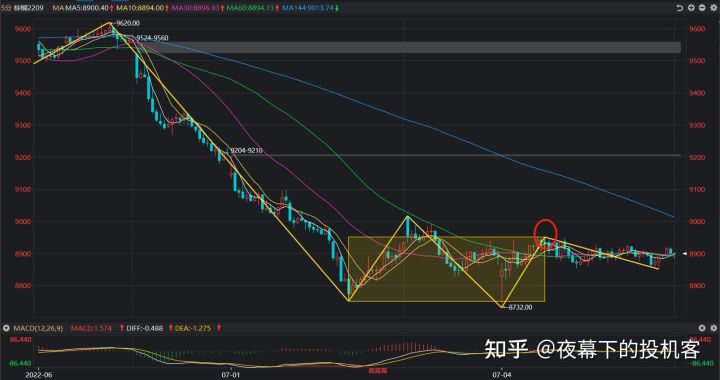Click the MA144:9013.74 value
The height and width of the screenshot is (380, 720).
(x=308, y=8)
